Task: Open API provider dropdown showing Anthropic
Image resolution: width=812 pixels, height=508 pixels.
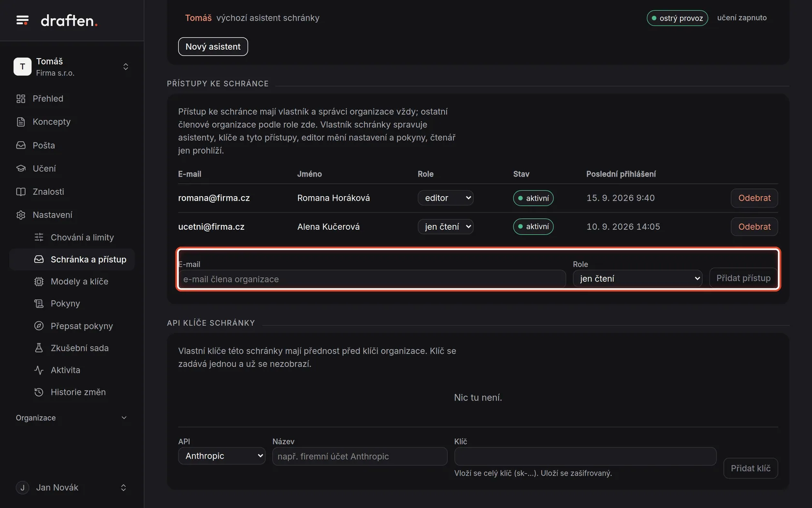Action: [x=221, y=456]
